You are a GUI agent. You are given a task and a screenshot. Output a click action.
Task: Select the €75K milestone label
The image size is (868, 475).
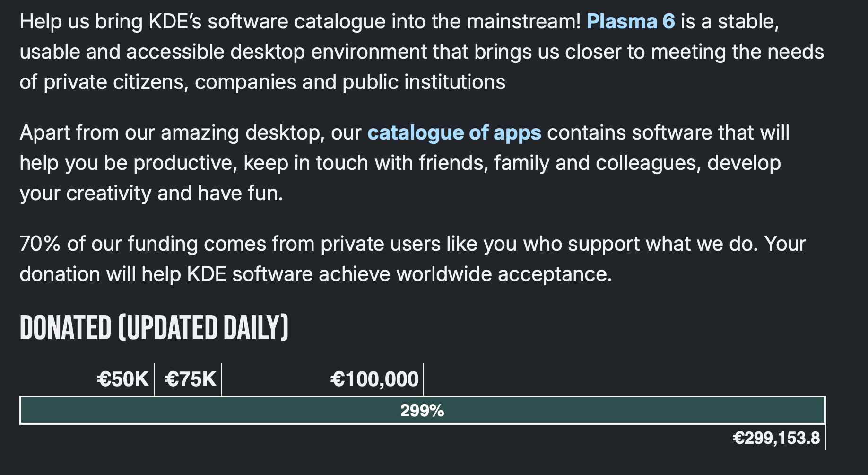tap(191, 379)
